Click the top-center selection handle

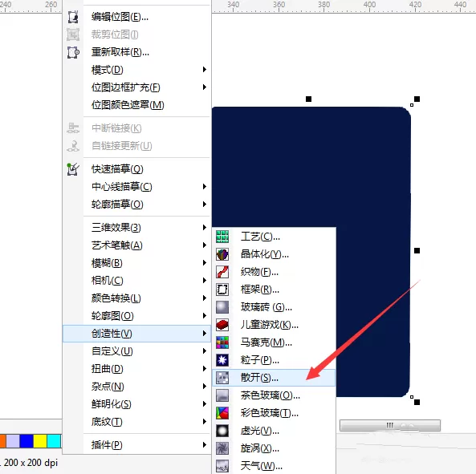(x=308, y=99)
